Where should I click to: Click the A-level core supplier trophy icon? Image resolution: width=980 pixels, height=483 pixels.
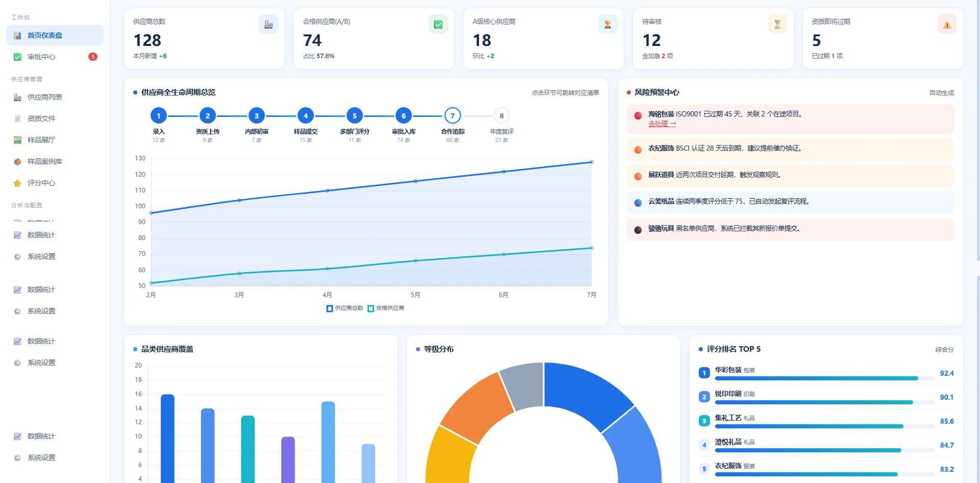(607, 24)
